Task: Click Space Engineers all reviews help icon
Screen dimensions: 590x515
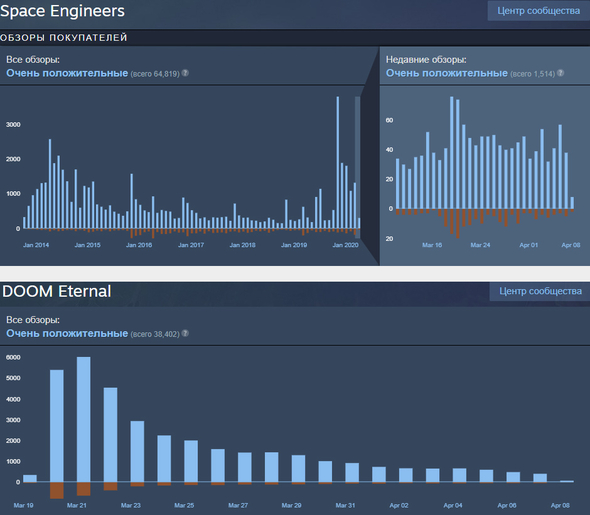Action: pos(185,73)
